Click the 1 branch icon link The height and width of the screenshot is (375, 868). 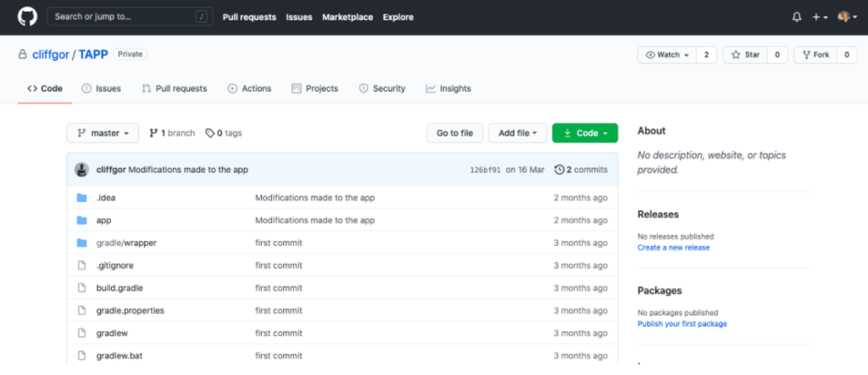(x=154, y=133)
